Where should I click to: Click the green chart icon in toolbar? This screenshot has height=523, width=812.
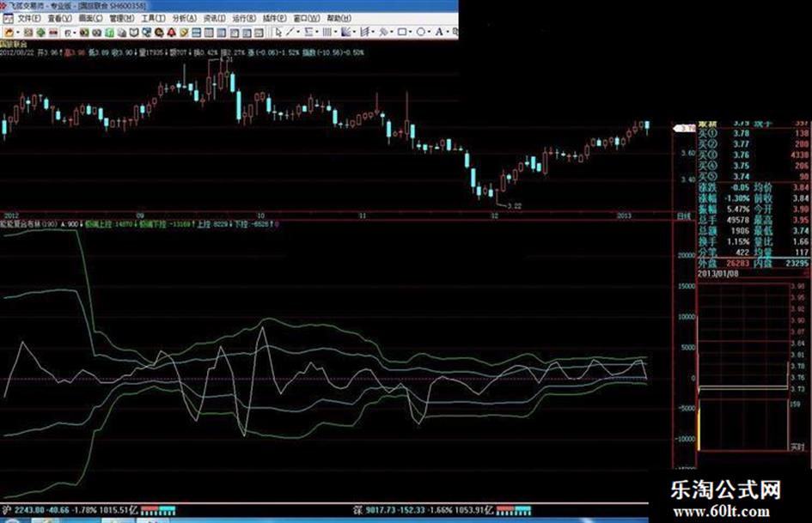pyautogui.click(x=109, y=33)
